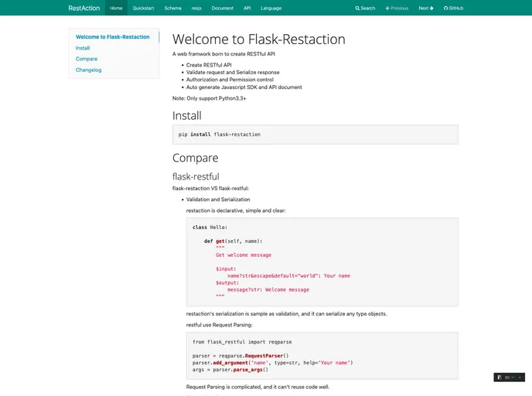Open the Home tab in navbar
Image resolution: width=532 pixels, height=396 pixels.
116,9
